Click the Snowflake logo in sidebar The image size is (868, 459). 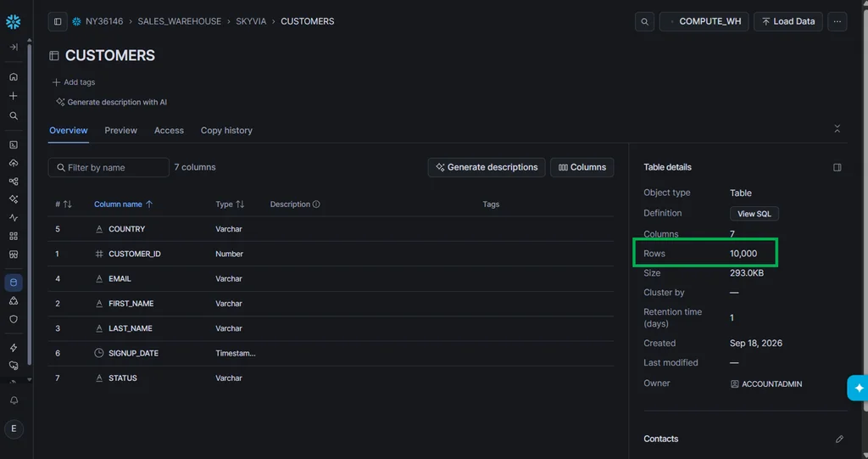tap(14, 21)
